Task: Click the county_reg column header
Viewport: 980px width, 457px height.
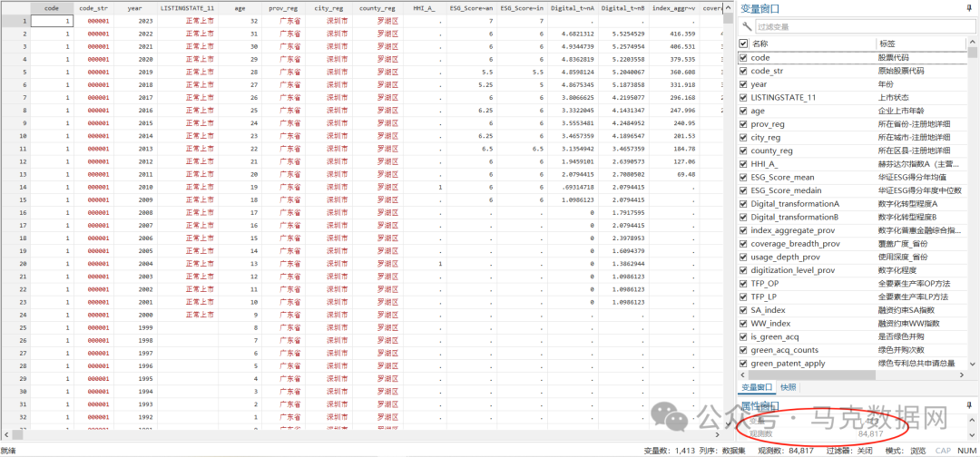Action: pyautogui.click(x=377, y=9)
